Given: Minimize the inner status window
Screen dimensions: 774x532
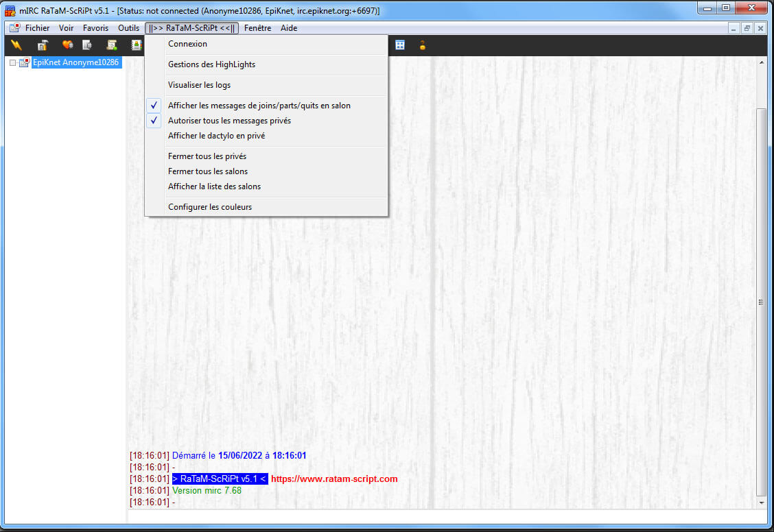Looking at the screenshot, I should click(x=734, y=29).
